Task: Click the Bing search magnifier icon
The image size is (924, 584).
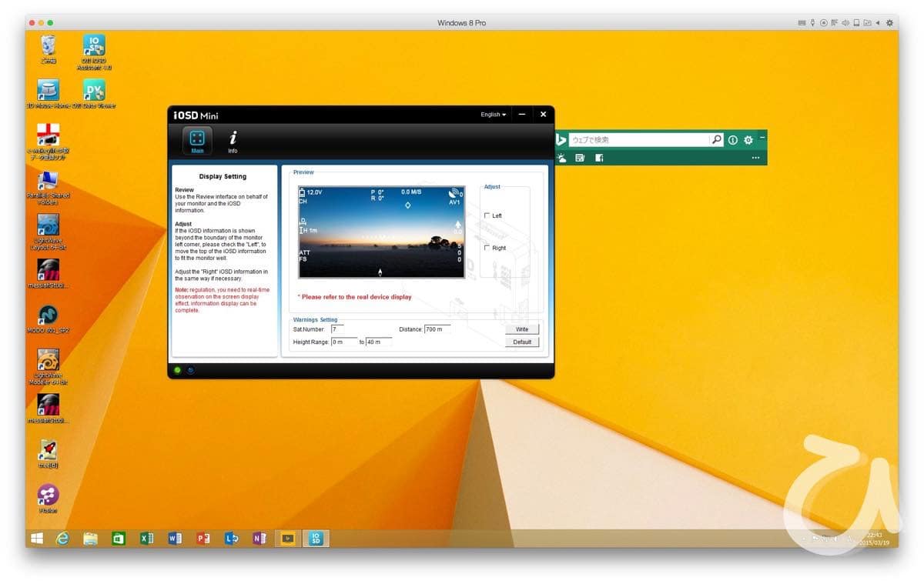Action: (717, 140)
